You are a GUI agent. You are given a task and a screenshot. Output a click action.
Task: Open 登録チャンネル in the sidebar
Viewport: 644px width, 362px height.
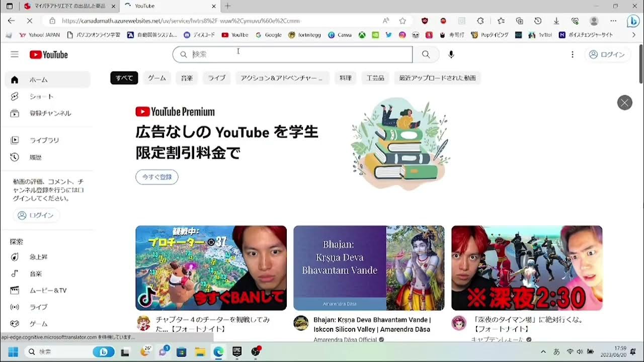(48, 113)
